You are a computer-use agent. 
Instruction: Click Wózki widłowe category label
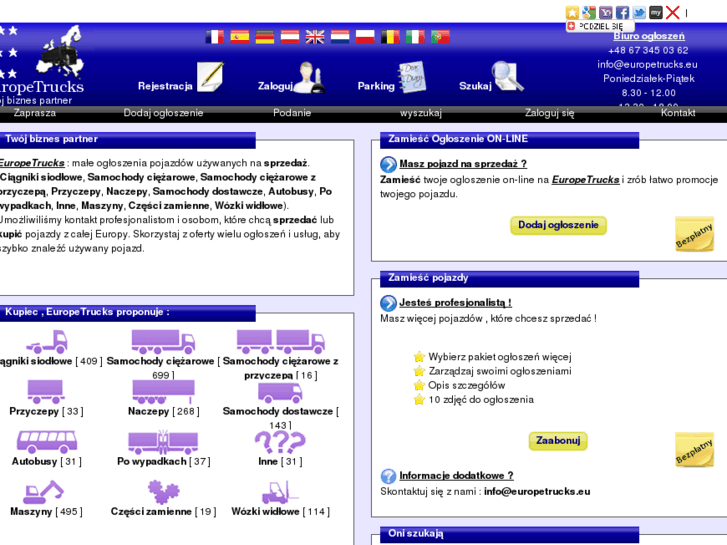tap(265, 512)
